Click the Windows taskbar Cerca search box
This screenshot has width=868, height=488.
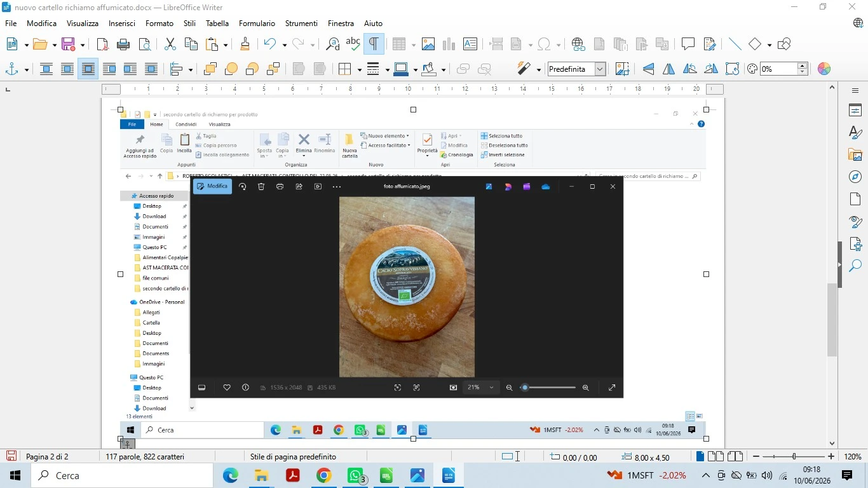click(121, 475)
